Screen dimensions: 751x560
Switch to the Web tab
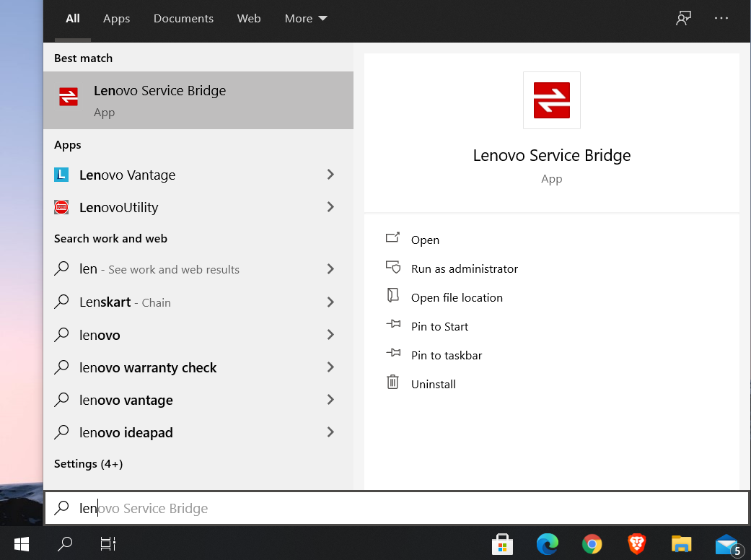249,18
